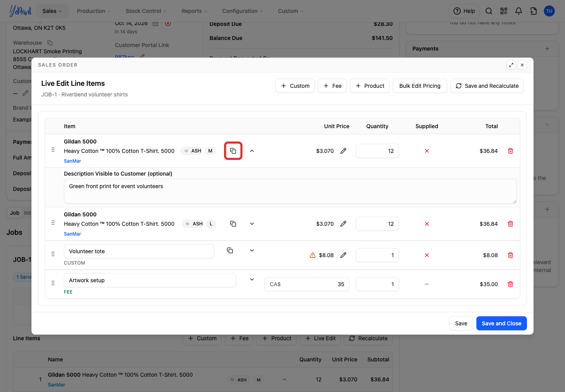Open the search icon in top bar
This screenshot has width=565, height=392.
point(489,11)
